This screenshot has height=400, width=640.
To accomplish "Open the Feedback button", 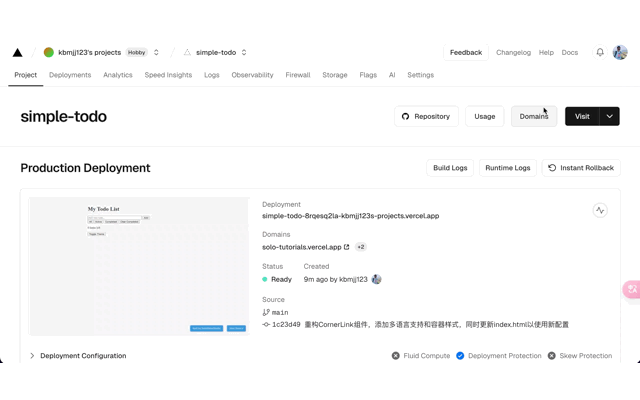I will point(466,52).
